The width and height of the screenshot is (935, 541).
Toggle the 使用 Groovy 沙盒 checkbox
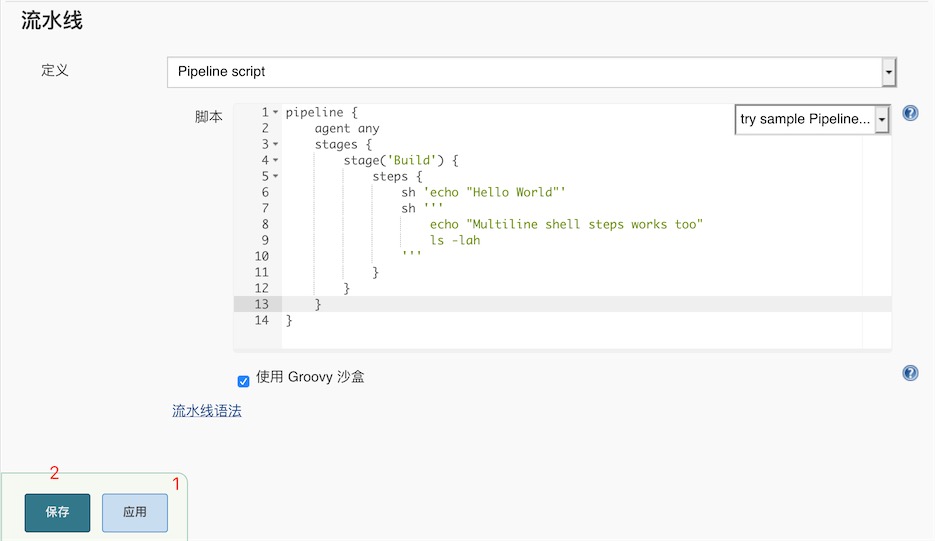point(243,381)
